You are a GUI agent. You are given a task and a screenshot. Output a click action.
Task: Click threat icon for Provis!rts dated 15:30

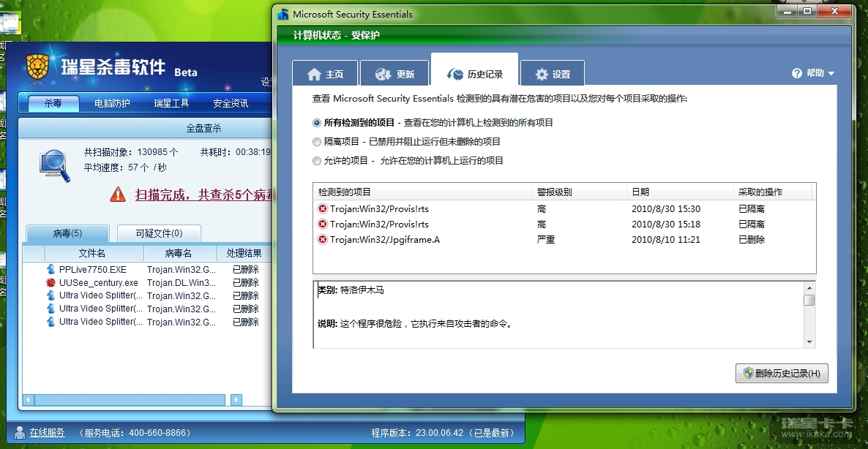[322, 209]
